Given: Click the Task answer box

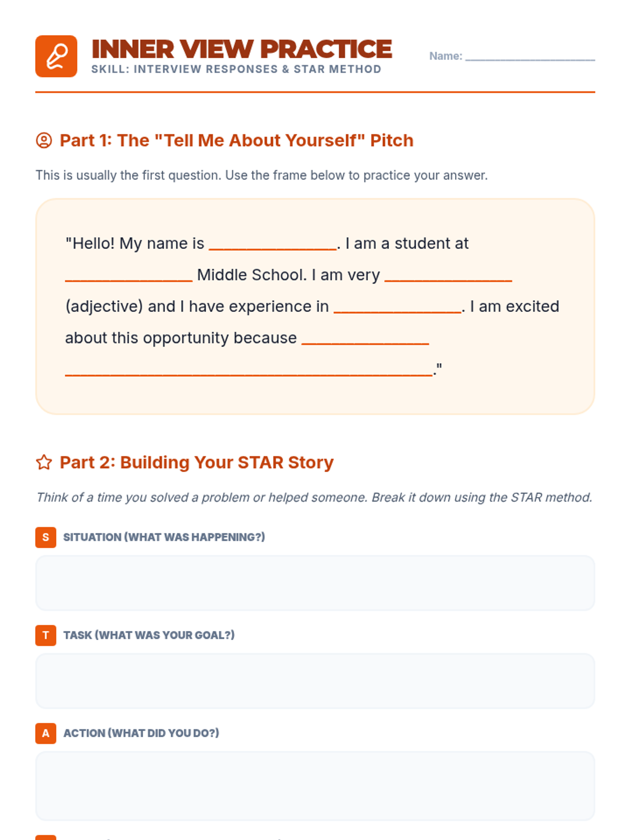Looking at the screenshot, I should click(315, 681).
